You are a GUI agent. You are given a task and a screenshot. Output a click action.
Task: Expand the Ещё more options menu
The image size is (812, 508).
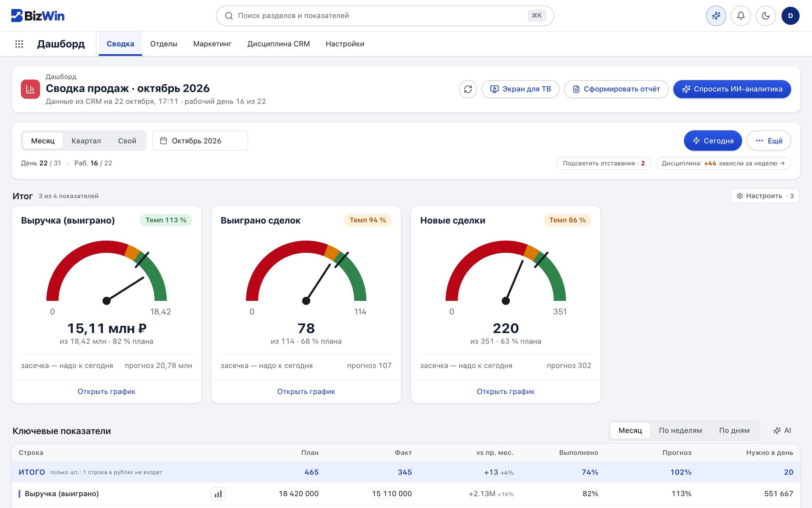(769, 141)
